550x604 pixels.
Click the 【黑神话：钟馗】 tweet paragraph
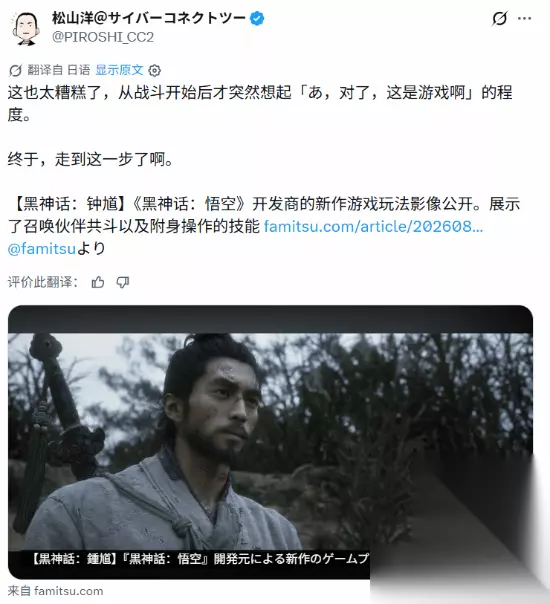[264, 226]
